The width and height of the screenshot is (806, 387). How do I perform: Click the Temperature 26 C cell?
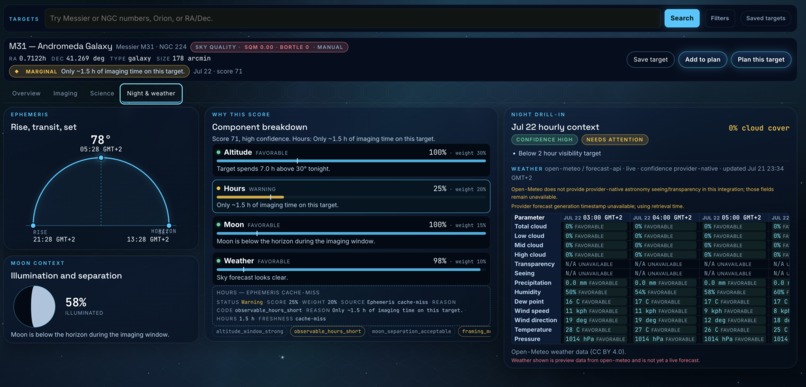(x=734, y=330)
